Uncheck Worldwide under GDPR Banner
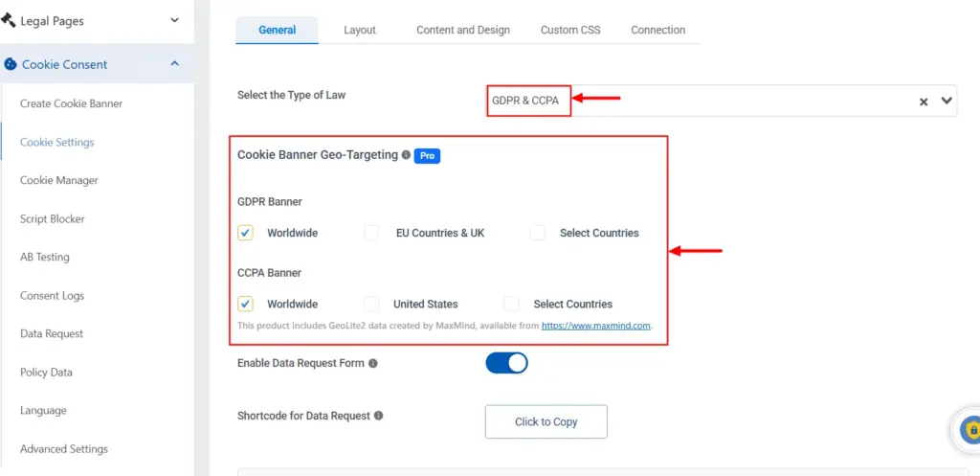Viewport: 980px width, 476px height. pos(245,233)
